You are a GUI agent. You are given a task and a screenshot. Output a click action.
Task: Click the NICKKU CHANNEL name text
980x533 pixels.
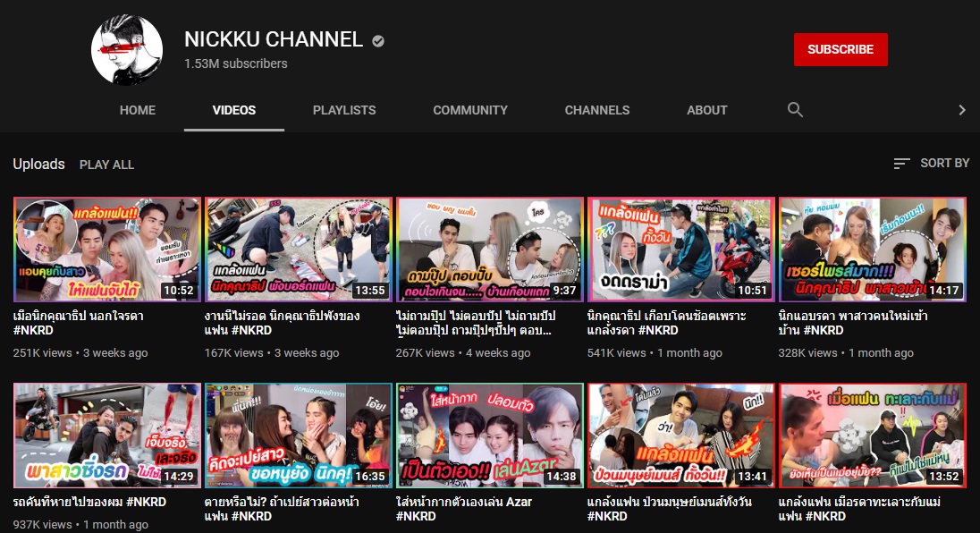click(x=274, y=39)
